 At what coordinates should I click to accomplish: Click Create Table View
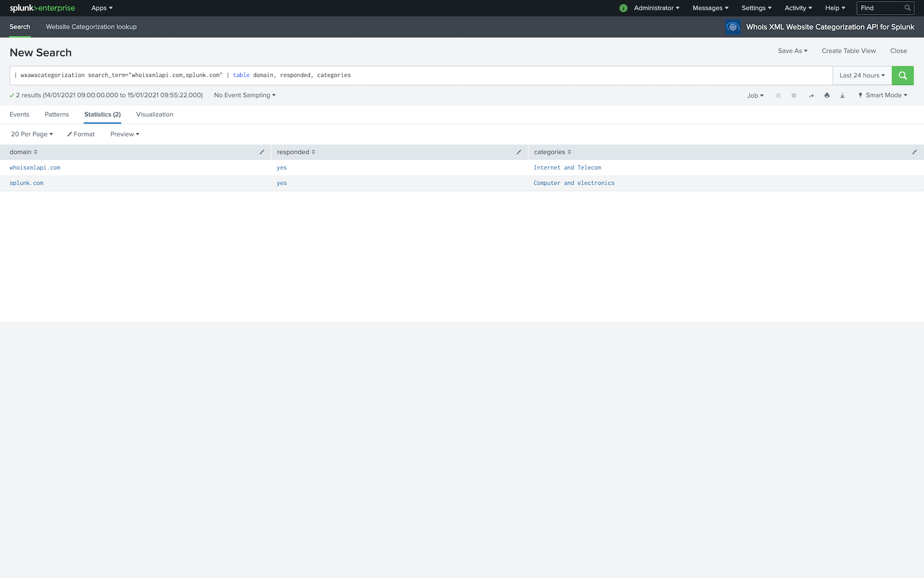[848, 51]
